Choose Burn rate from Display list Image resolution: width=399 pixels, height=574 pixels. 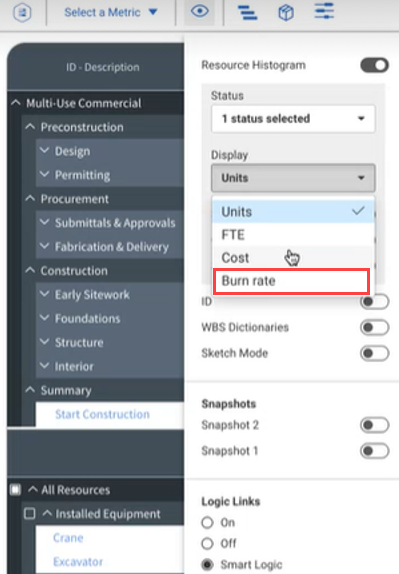(291, 281)
